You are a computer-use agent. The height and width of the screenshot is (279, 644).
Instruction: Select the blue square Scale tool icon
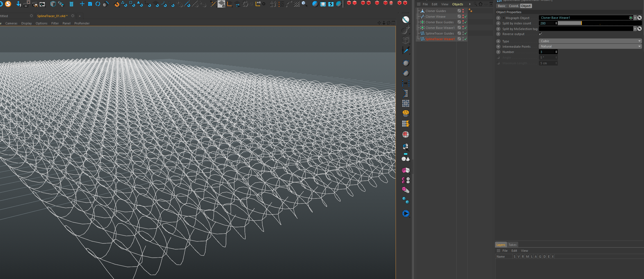(90, 4)
